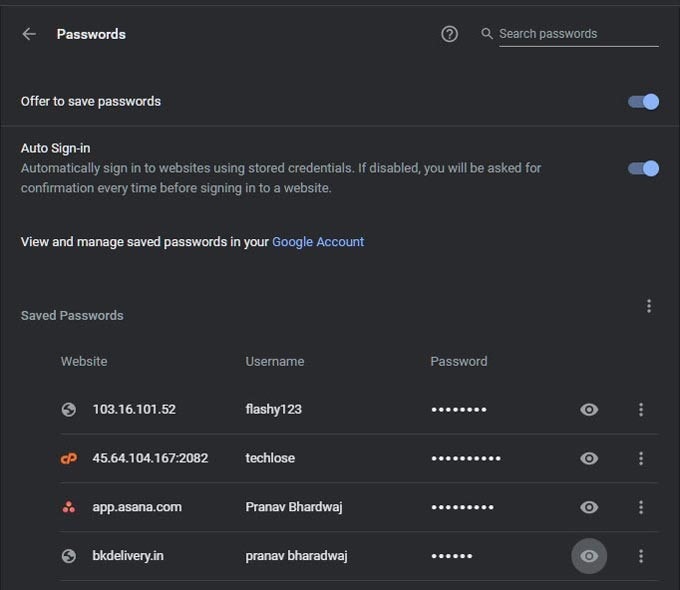Open more actions menu for app.asana.com
This screenshot has height=590, width=680.
[x=641, y=507]
